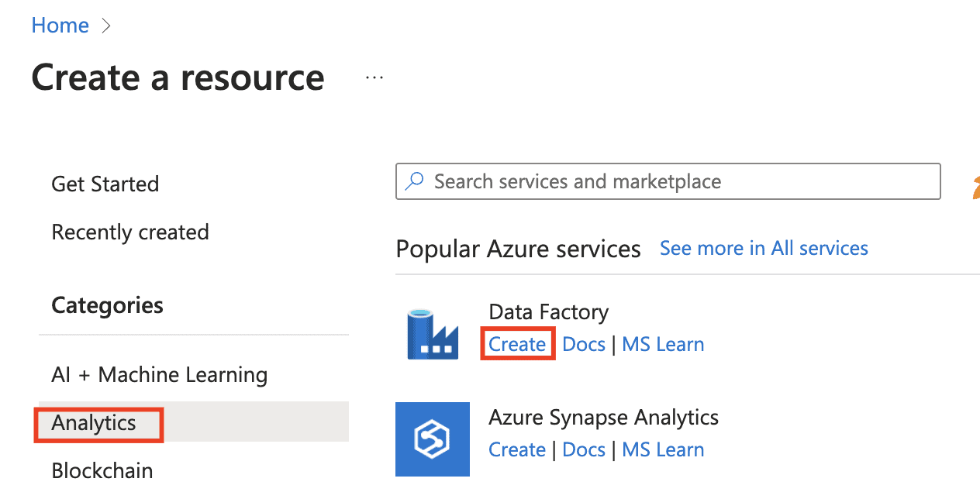Image resolution: width=980 pixels, height=499 pixels.
Task: Select the Analytics category
Action: [x=94, y=423]
